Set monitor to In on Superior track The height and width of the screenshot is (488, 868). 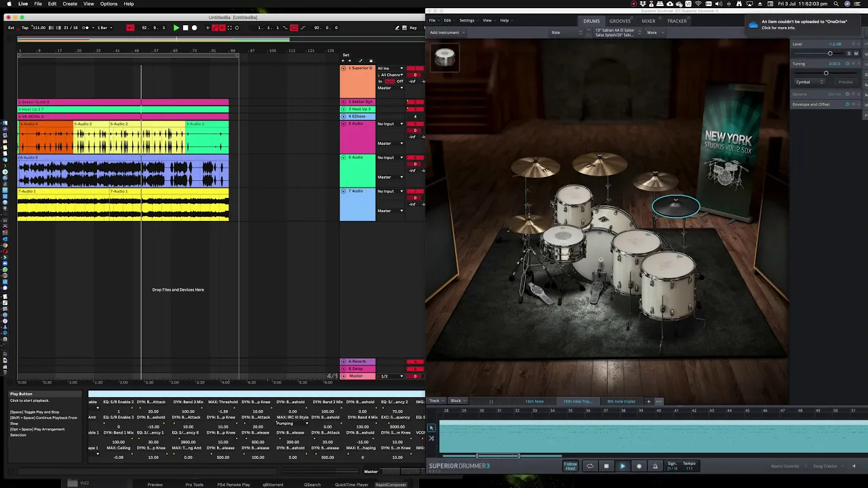[x=380, y=81]
